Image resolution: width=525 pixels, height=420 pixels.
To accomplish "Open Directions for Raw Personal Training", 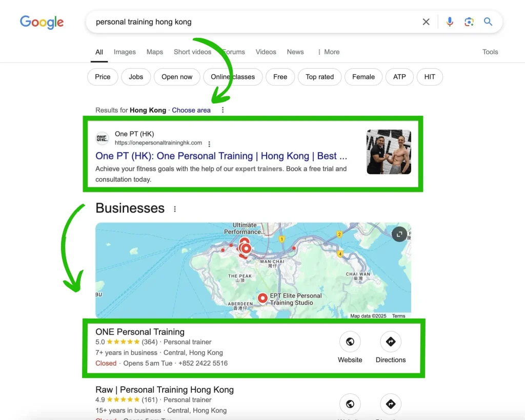I will click(x=390, y=404).
